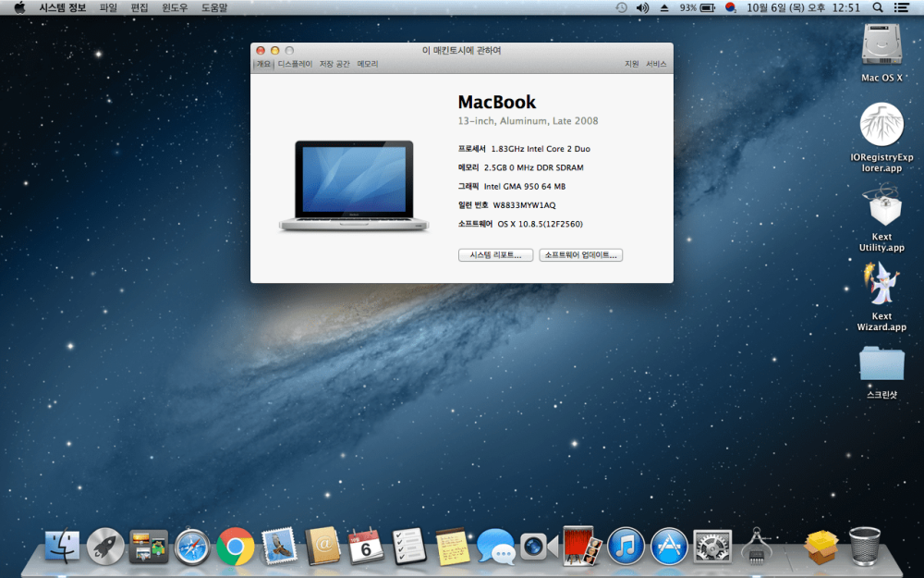This screenshot has width=924, height=578.
Task: Open the 파일 menu
Action: (108, 7)
